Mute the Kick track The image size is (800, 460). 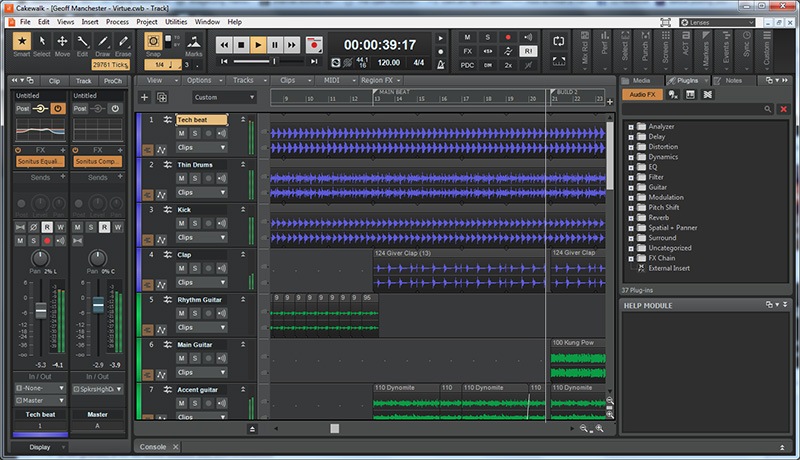181,223
